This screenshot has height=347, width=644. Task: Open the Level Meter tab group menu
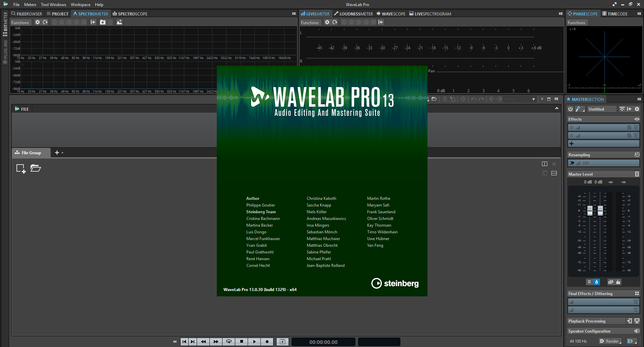tap(560, 14)
